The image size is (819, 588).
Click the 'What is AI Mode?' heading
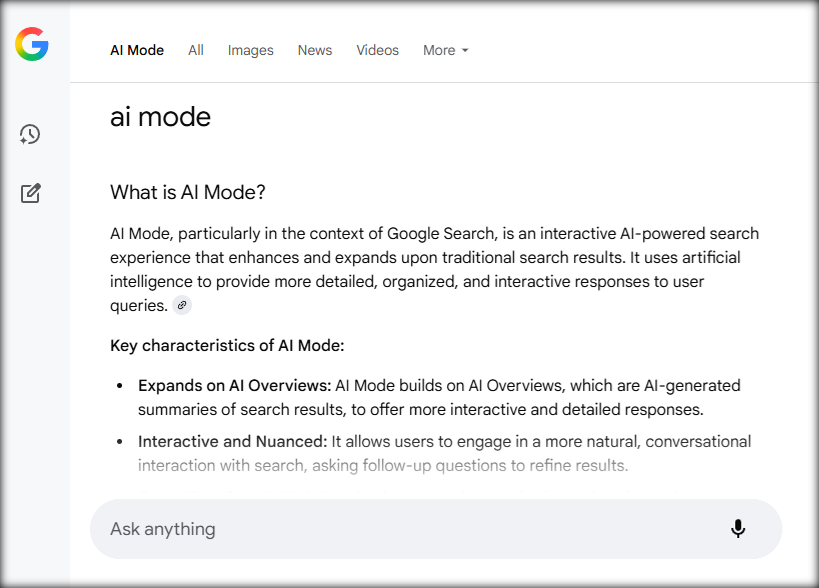pos(188,192)
